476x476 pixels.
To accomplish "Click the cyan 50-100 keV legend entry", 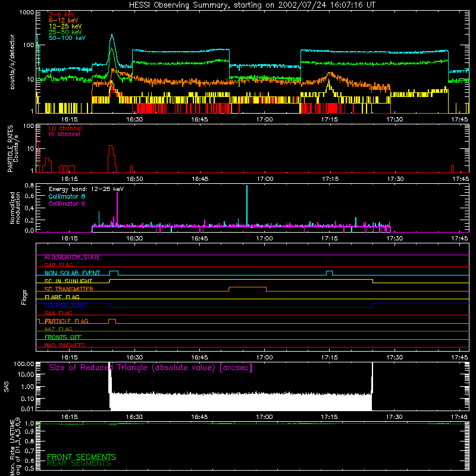I will click(67, 38).
